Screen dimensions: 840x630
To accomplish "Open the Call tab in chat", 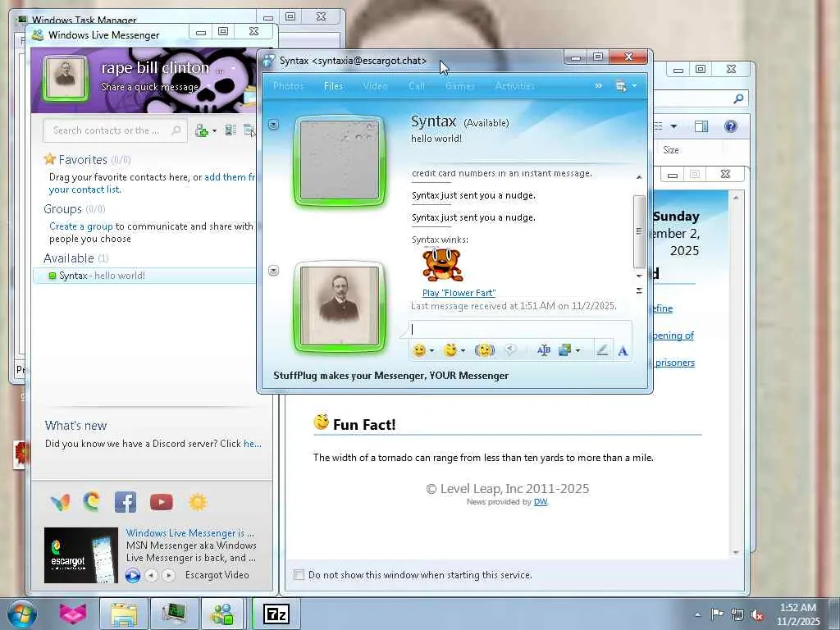I will tap(417, 85).
